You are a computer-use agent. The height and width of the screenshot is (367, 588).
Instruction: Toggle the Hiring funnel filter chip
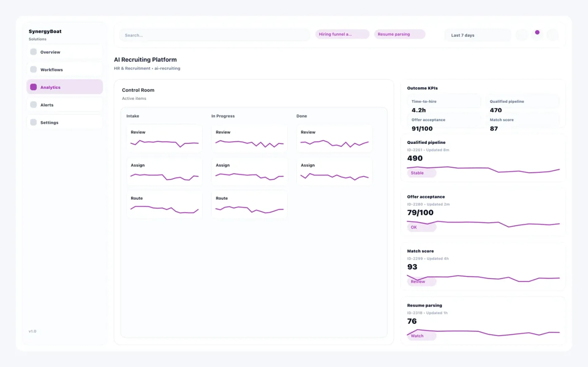342,34
